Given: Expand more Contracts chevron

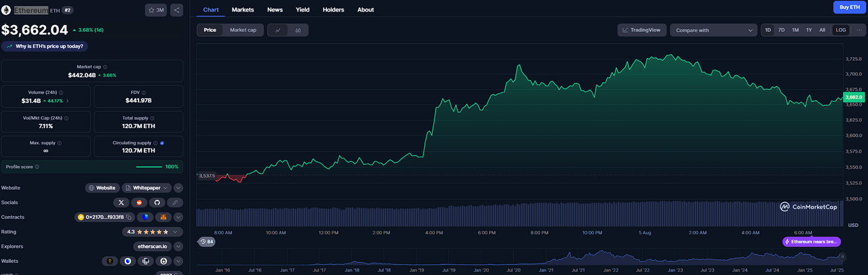Looking at the screenshot, I should (x=178, y=217).
